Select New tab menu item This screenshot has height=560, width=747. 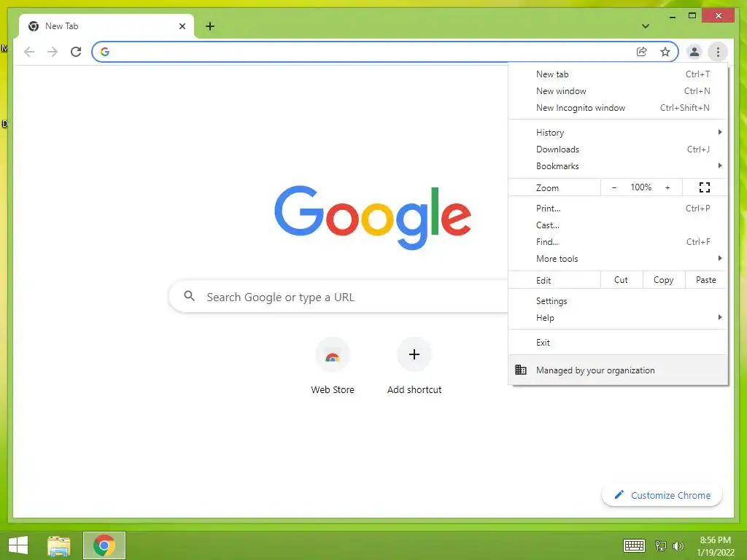coord(617,74)
